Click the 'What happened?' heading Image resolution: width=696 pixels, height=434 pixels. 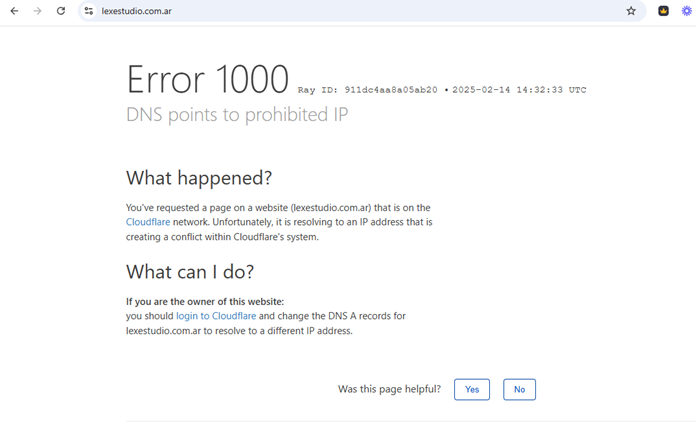point(199,178)
